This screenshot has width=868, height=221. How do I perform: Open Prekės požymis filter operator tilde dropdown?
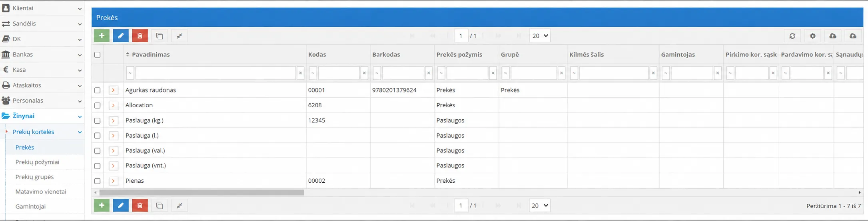coord(441,73)
